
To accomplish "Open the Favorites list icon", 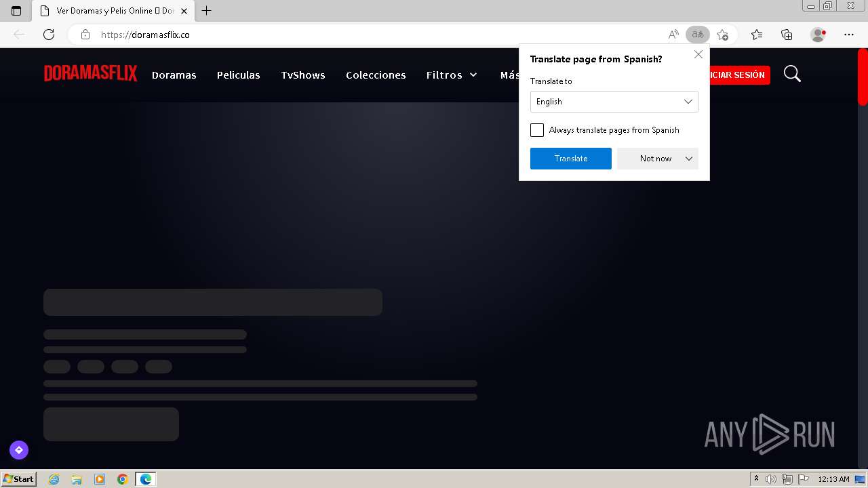I will tap(757, 35).
